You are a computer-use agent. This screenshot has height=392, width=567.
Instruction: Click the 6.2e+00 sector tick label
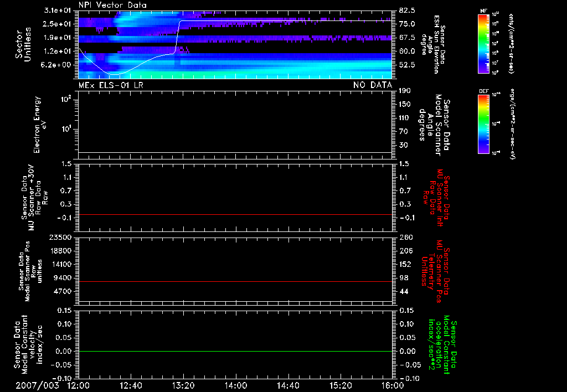[57, 65]
